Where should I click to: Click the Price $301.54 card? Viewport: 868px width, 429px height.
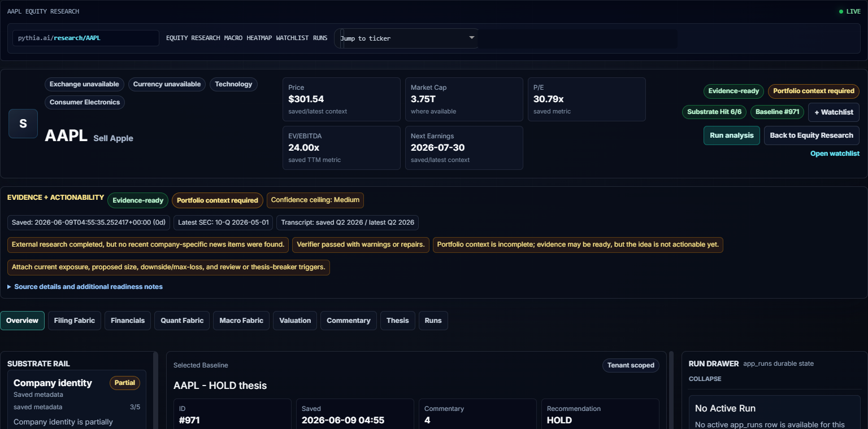341,99
